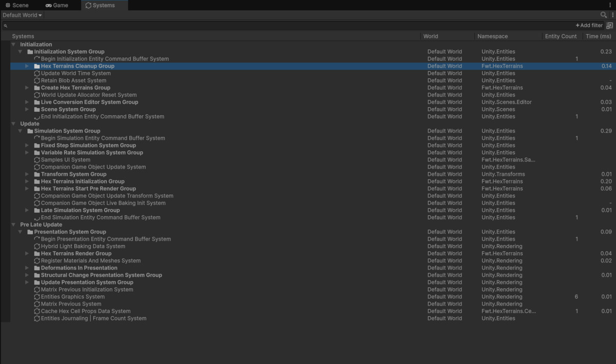Click the Hex Terrains Render Group folder icon
This screenshot has height=364, width=616.
click(x=37, y=254)
